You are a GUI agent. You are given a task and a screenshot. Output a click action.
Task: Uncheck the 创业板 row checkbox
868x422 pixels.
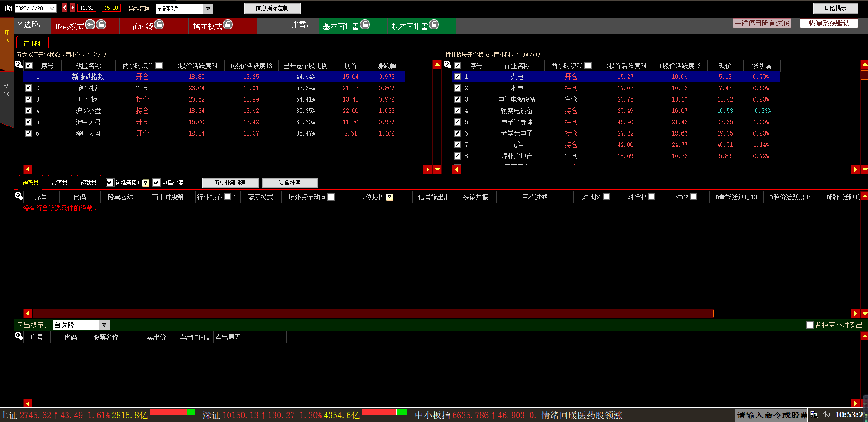29,88
